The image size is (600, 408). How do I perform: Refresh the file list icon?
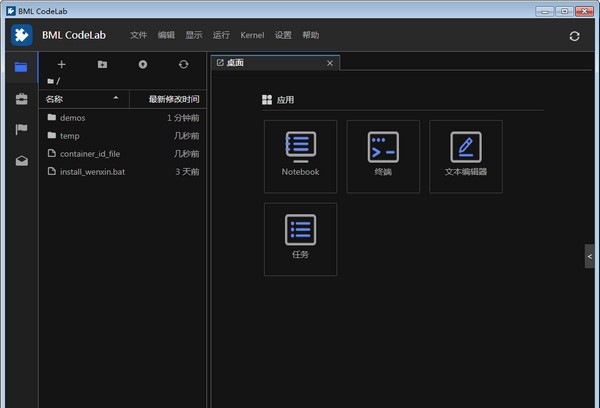tap(184, 64)
